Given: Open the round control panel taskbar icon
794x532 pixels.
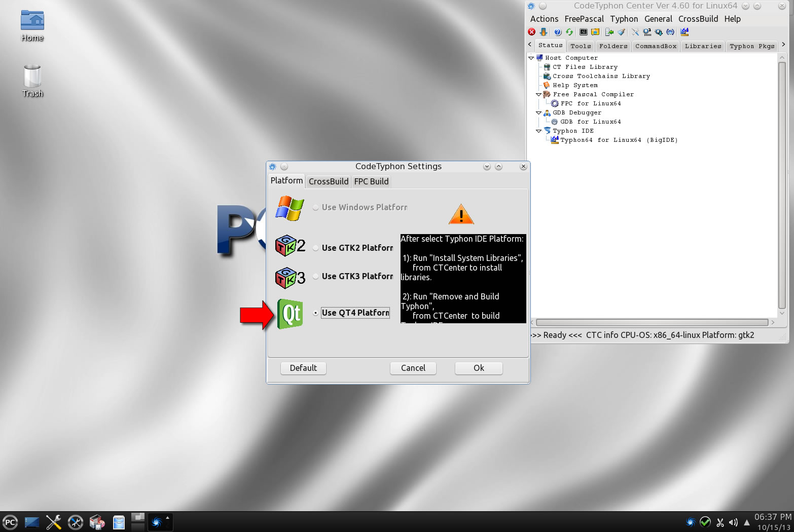Looking at the screenshot, I should tap(76, 522).
